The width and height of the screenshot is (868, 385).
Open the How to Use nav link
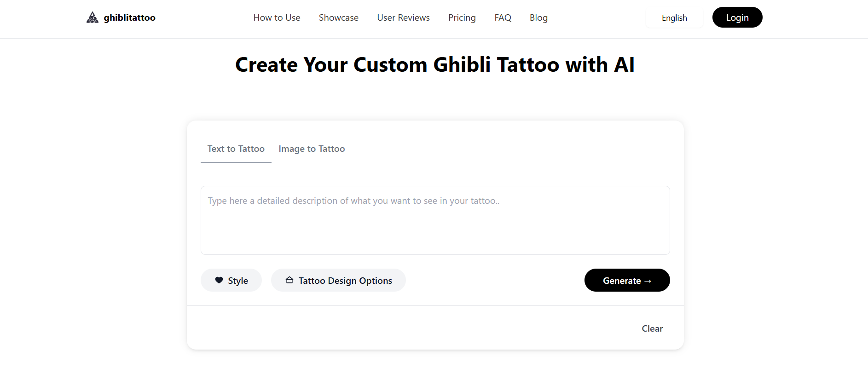coord(277,17)
